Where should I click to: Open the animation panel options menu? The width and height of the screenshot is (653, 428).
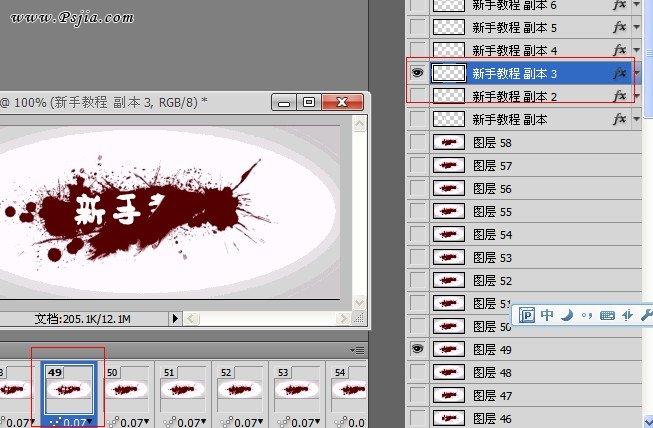(357, 350)
